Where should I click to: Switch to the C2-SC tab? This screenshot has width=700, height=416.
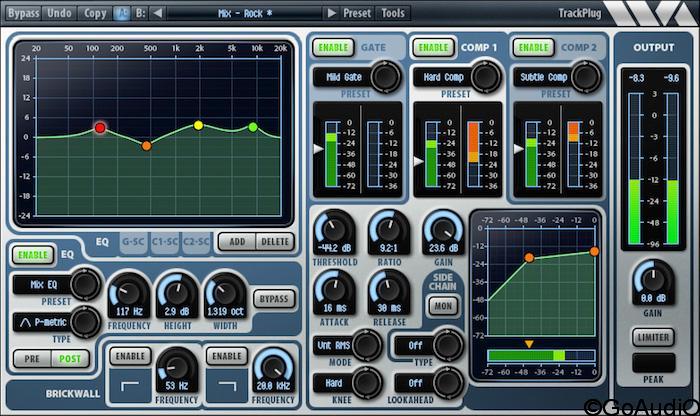(196, 242)
